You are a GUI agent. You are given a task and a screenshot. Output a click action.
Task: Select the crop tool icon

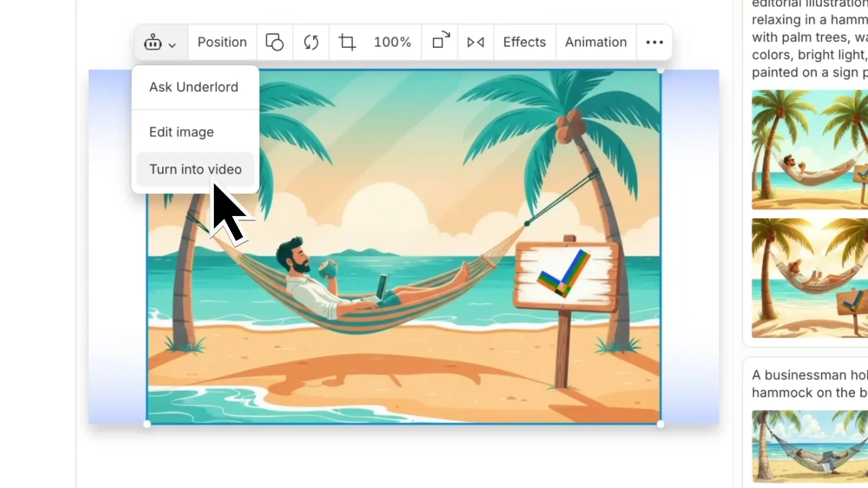pyautogui.click(x=347, y=42)
